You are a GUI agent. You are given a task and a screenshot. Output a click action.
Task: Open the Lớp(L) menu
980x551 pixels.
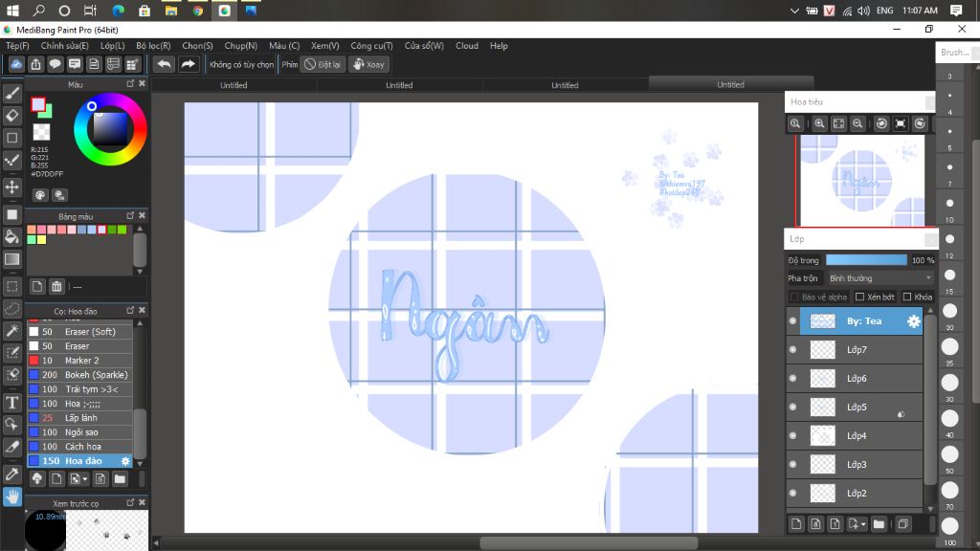tap(113, 46)
